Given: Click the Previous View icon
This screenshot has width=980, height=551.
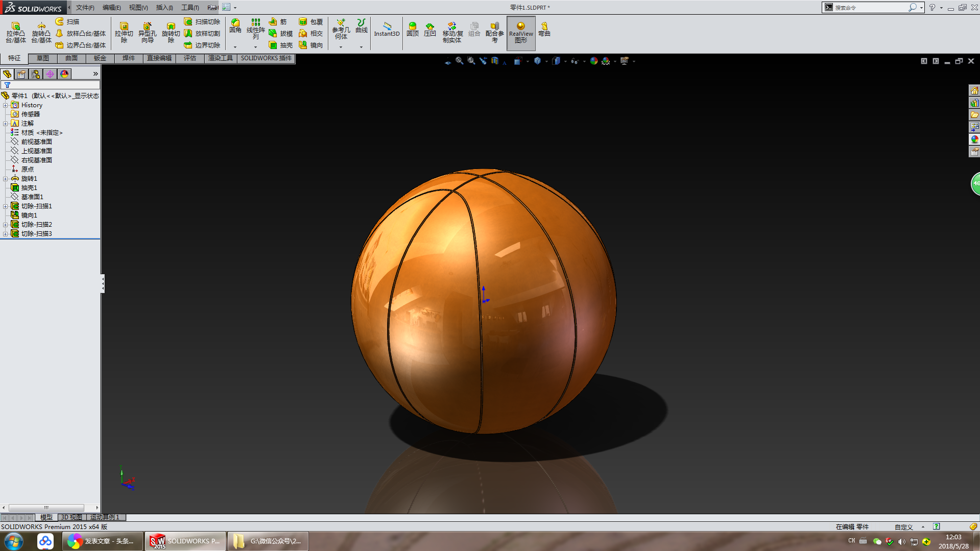Looking at the screenshot, I should [x=483, y=61].
